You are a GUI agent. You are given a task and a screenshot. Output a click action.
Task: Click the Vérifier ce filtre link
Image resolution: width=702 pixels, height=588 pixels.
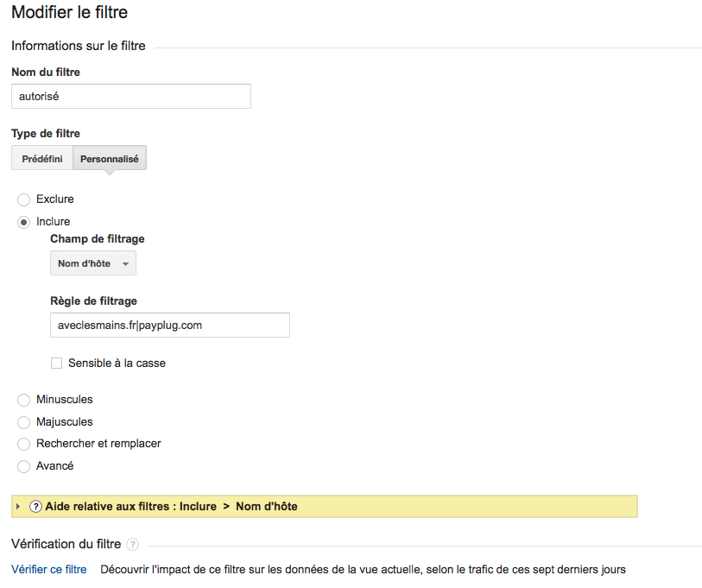49,570
